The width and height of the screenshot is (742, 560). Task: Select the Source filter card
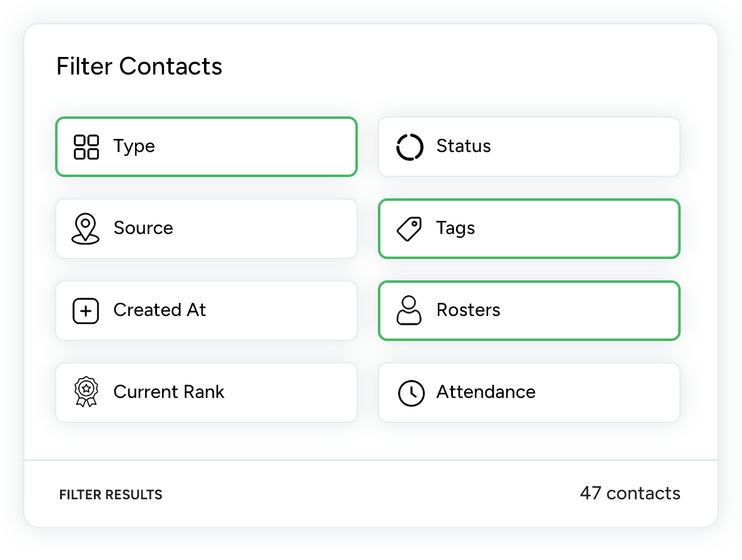click(206, 229)
